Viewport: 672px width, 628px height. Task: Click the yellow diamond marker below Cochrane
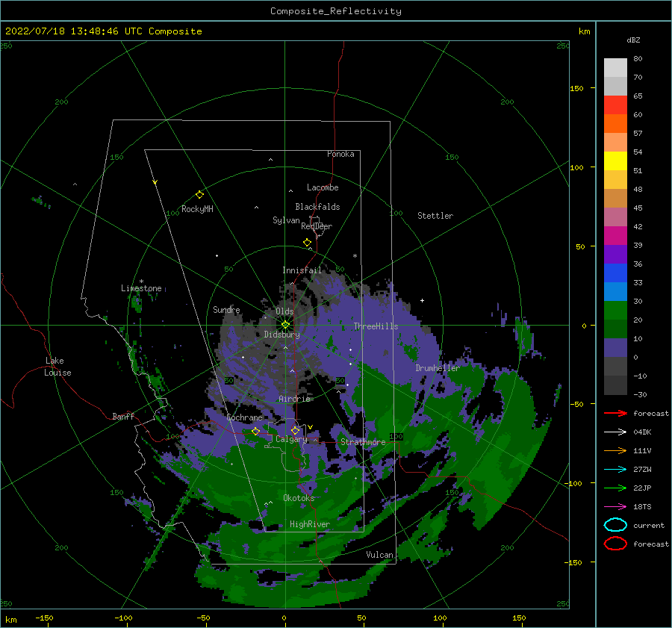(x=256, y=432)
